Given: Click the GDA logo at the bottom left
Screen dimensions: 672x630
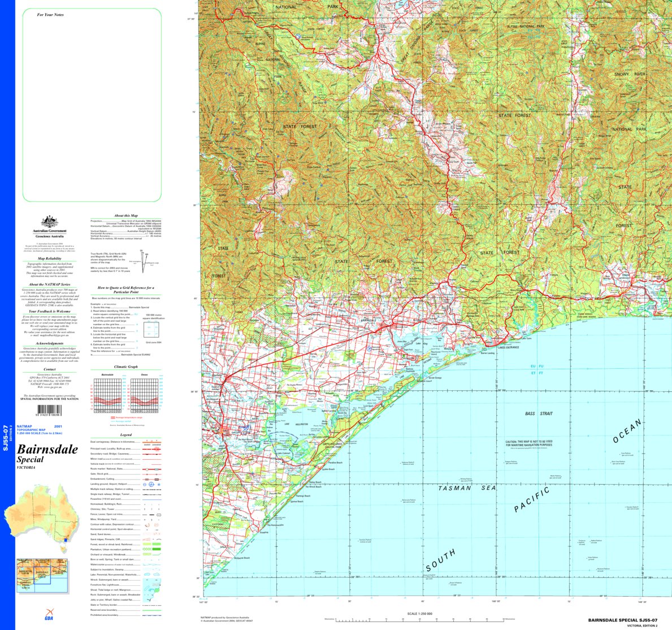Looking at the screenshot, I should [x=49, y=615].
